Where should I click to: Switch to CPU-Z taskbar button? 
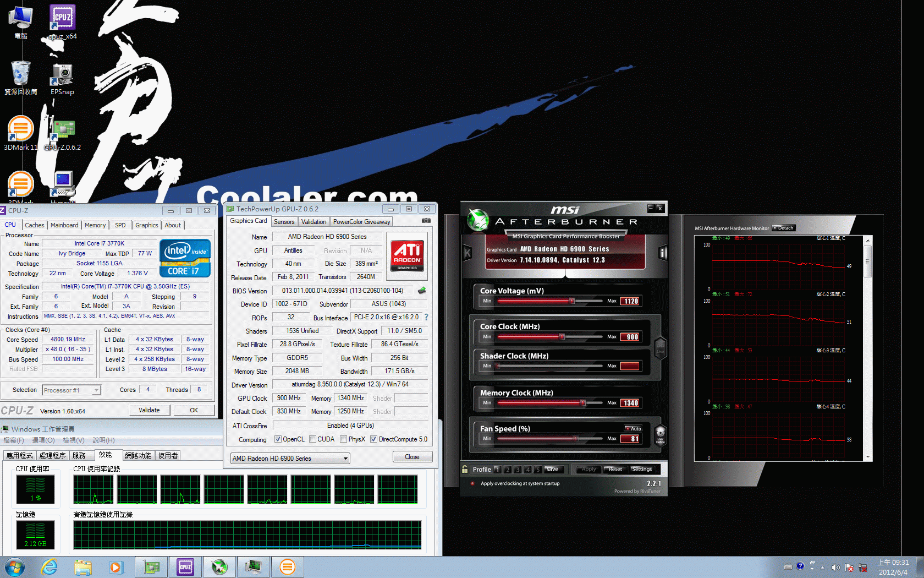click(x=185, y=567)
